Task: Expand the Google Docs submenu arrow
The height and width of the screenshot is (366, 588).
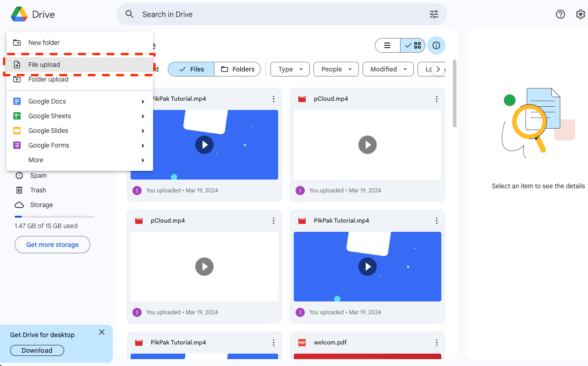Action: coord(143,102)
